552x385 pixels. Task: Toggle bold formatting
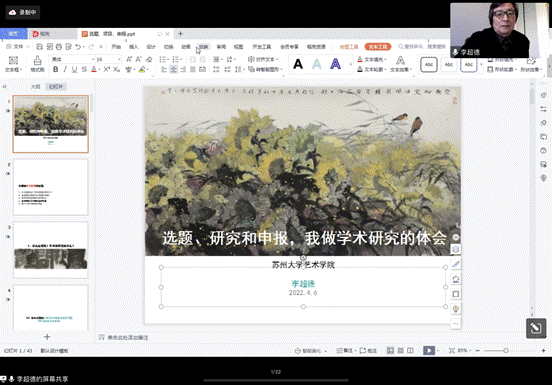(56, 69)
